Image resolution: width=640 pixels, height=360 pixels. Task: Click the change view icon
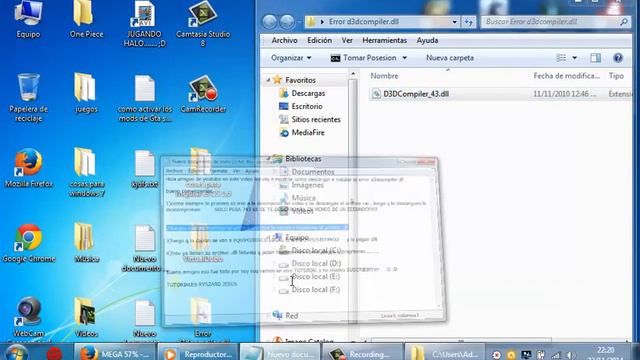[562, 58]
